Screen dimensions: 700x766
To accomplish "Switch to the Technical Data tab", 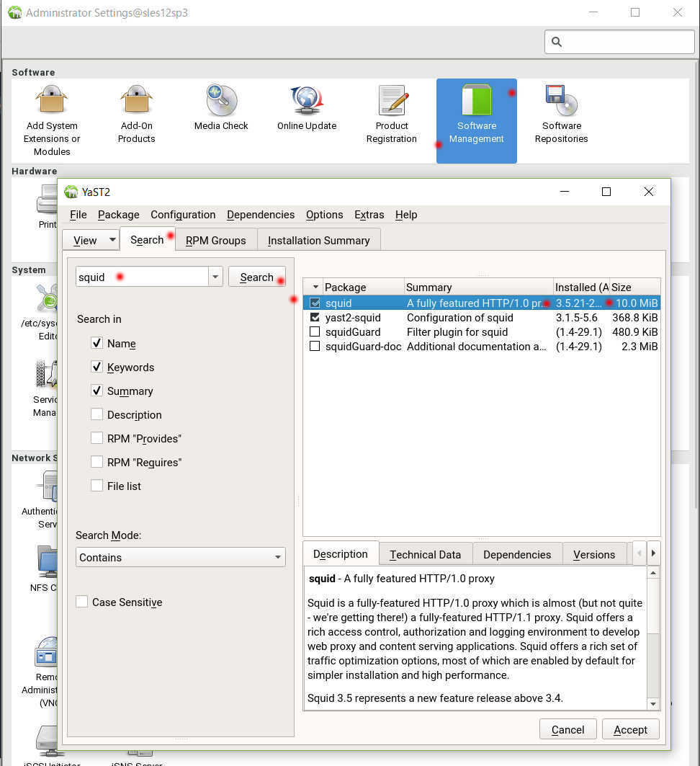I will pos(425,554).
